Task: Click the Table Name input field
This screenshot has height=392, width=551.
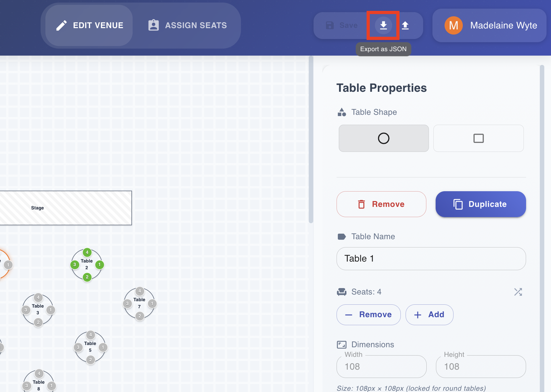Action: point(431,259)
